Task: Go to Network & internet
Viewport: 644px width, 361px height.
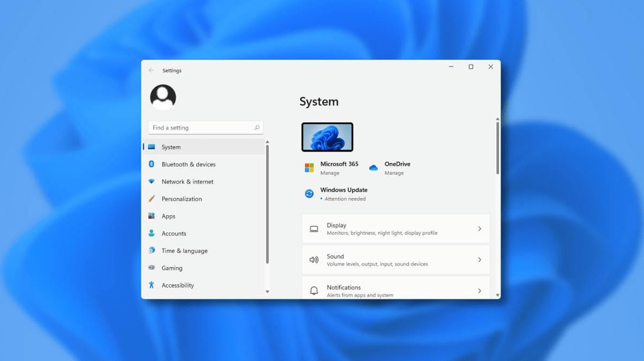Action: 204,181
